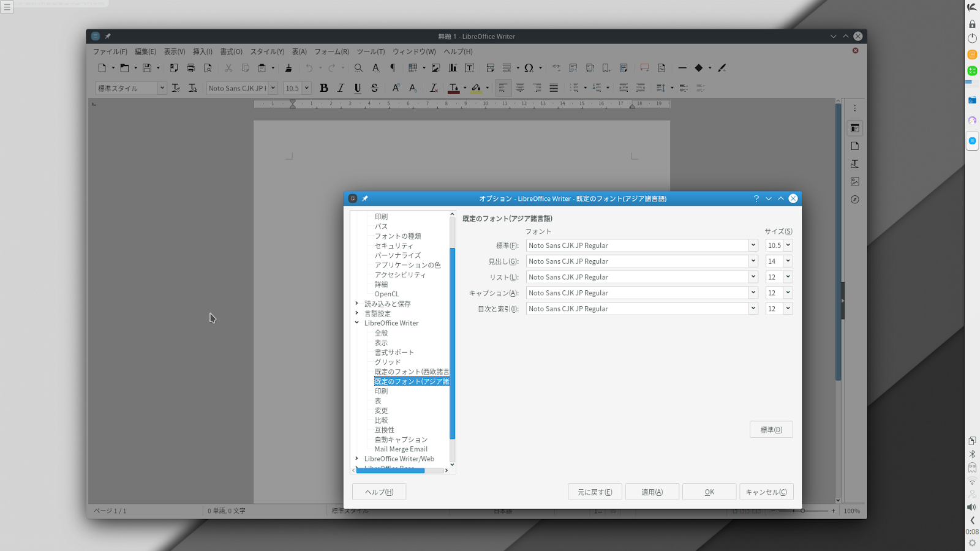980x551 pixels.
Task: Click the New document icon in Writer toolbar
Action: coord(102,68)
